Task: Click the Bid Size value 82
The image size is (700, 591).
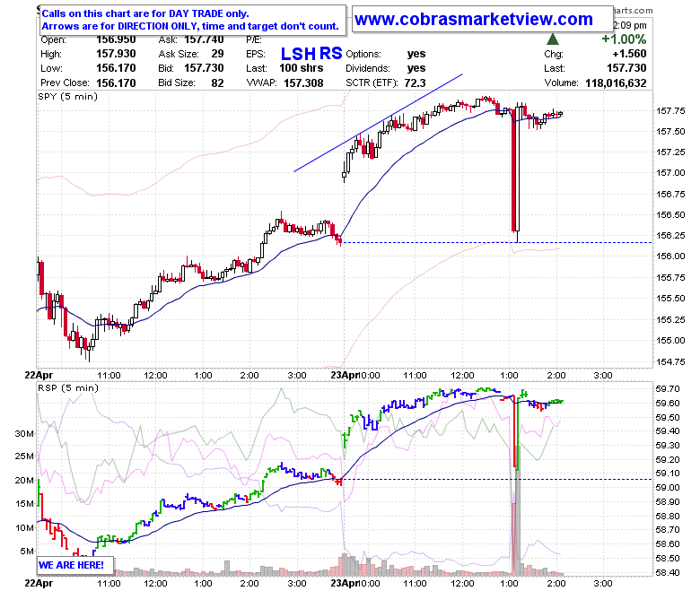Action: pos(217,83)
